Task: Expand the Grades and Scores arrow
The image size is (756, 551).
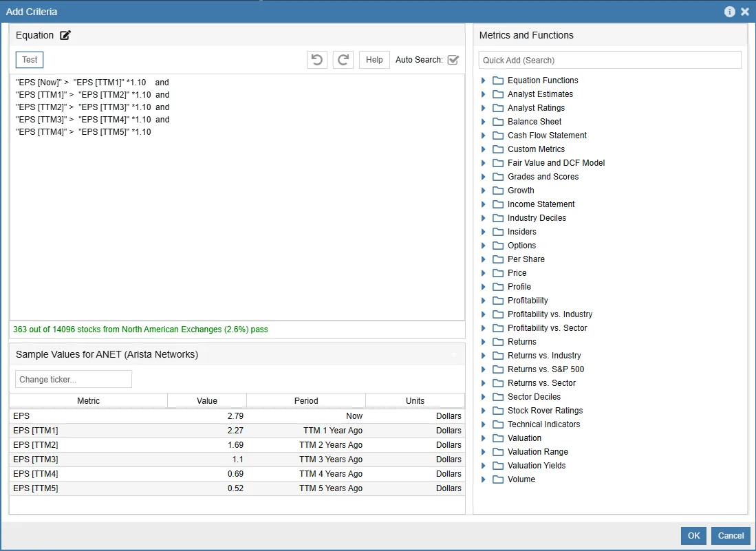Action: [x=483, y=176]
